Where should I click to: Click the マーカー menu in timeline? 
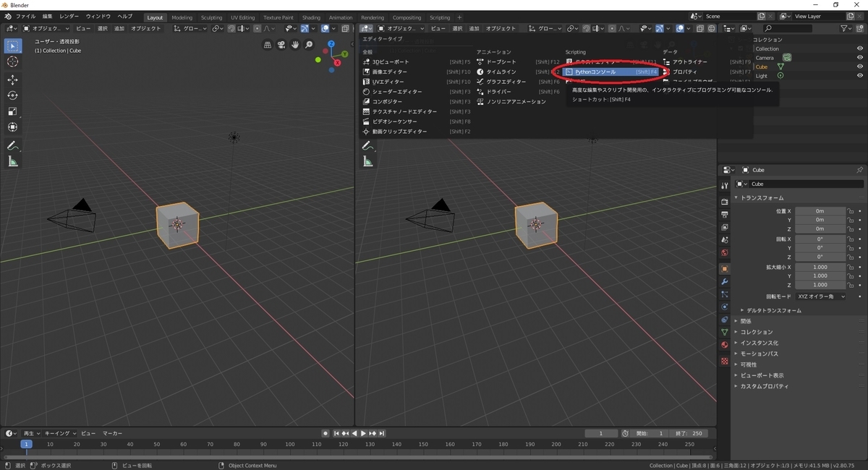(112, 433)
